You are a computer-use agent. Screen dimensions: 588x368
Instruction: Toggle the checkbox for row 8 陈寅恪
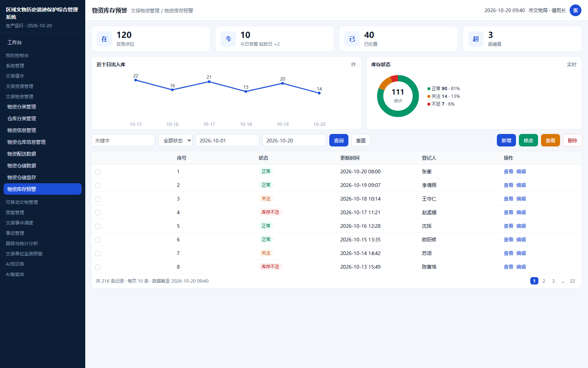[x=98, y=267]
